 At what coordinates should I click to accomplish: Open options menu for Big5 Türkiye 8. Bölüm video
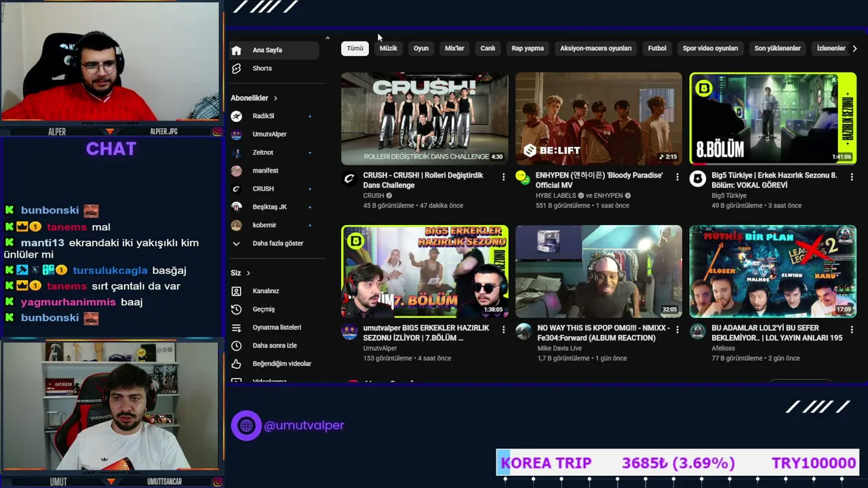coord(851,177)
